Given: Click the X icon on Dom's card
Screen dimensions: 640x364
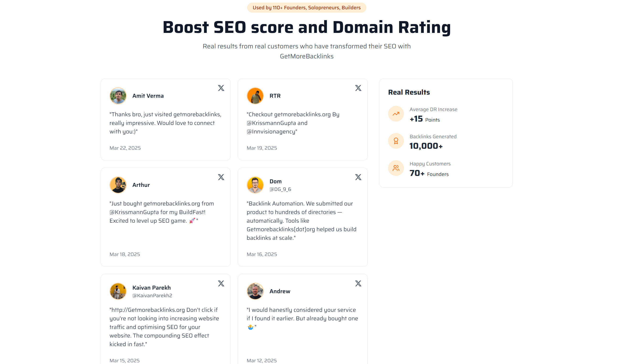Looking at the screenshot, I should coord(358,177).
